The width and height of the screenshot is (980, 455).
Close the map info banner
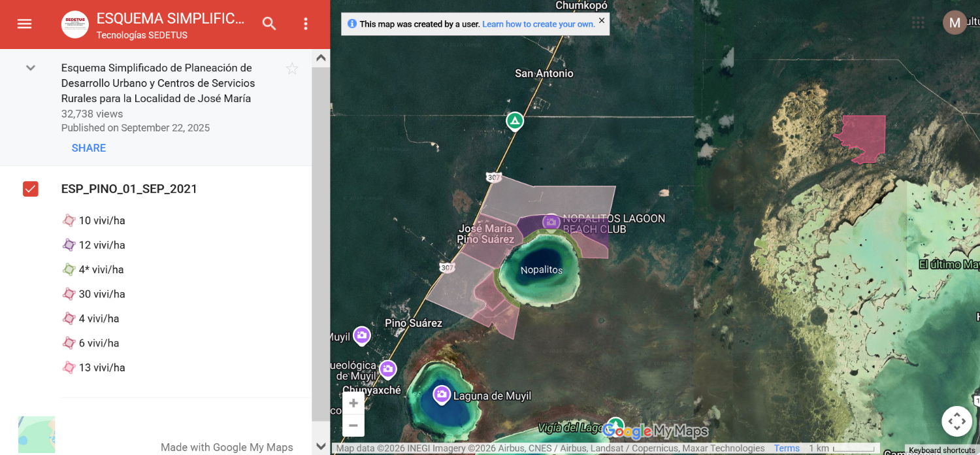(x=602, y=21)
